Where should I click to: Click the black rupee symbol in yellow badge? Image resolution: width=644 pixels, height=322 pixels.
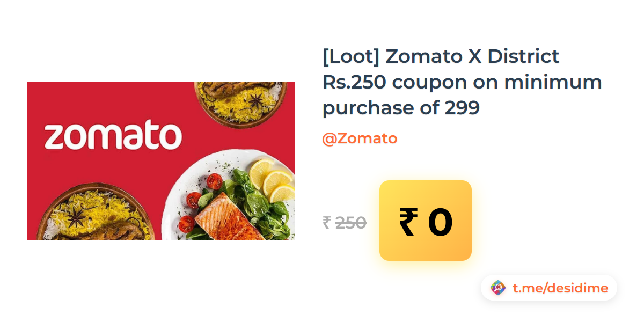click(408, 222)
